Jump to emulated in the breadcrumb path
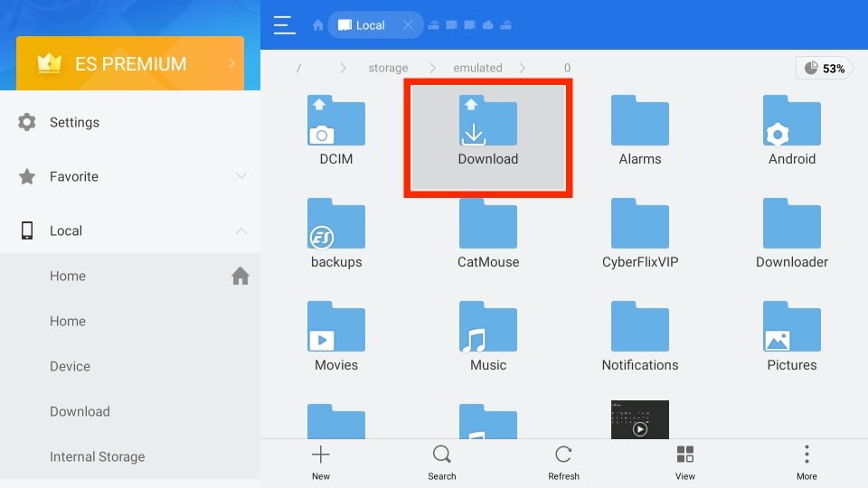This screenshot has height=488, width=868. (x=477, y=68)
